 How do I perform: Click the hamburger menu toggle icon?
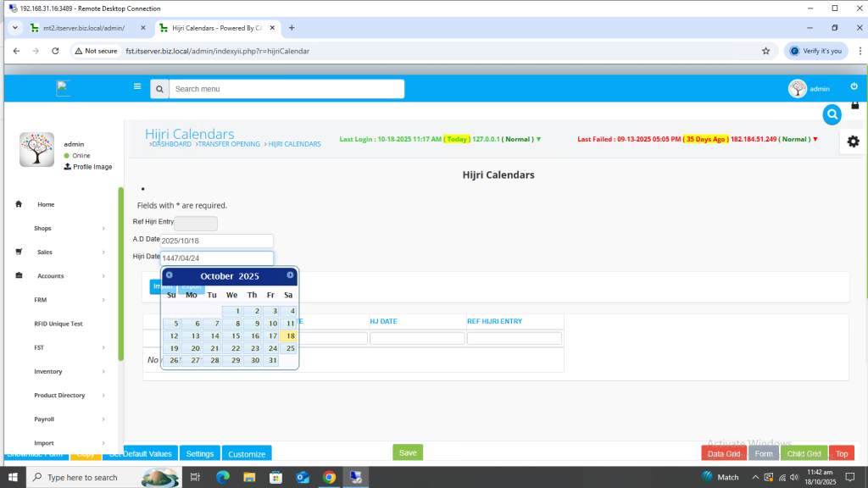click(137, 86)
